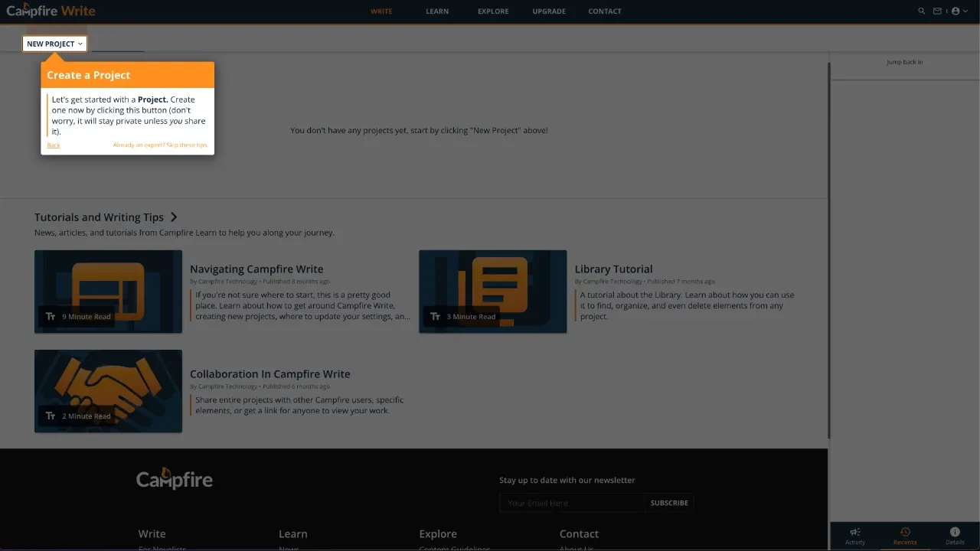
Task: Click Back in the Create a Project tooltip
Action: click(53, 145)
